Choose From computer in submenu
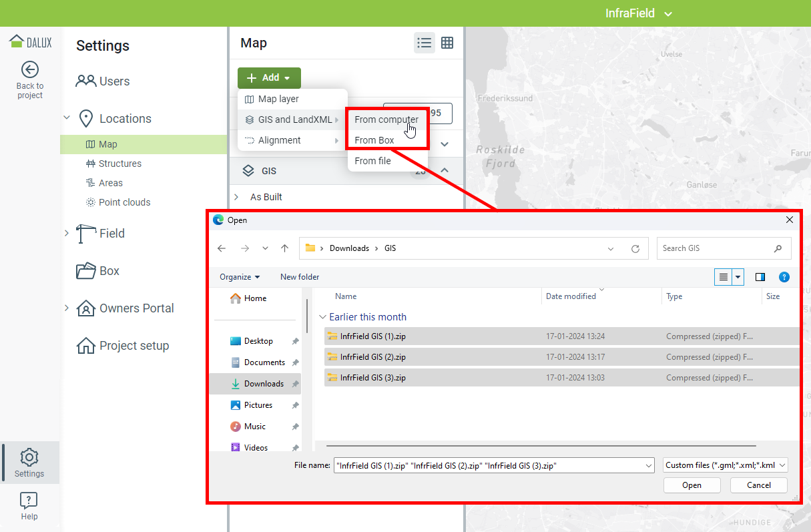Screen dimensions: 811x532 [x=386, y=119]
